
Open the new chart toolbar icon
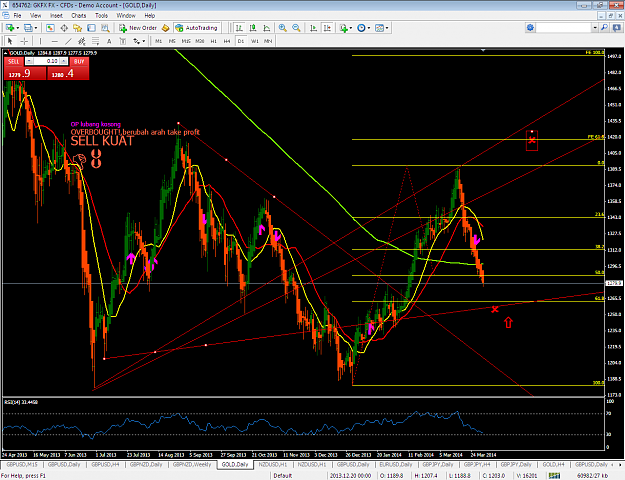pos(10,28)
